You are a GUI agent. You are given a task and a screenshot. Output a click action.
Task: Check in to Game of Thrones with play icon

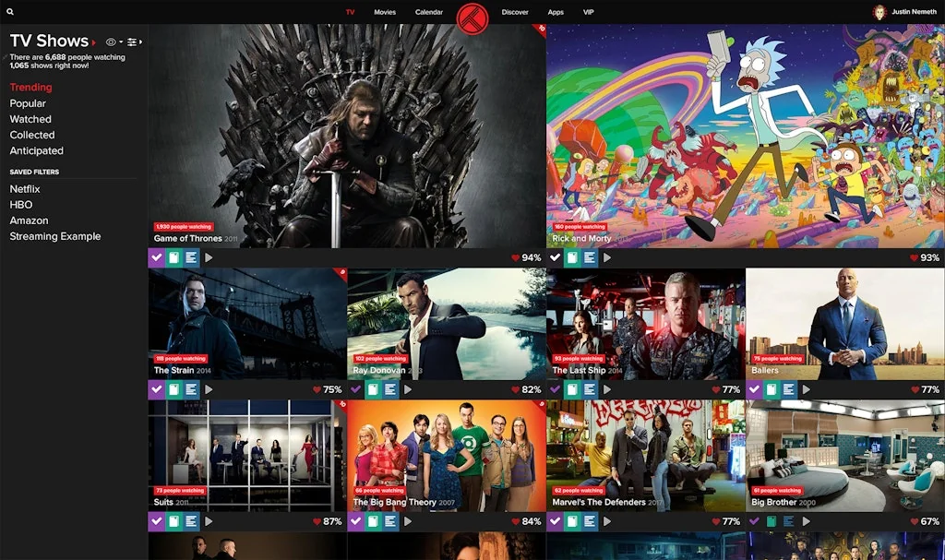[209, 257]
